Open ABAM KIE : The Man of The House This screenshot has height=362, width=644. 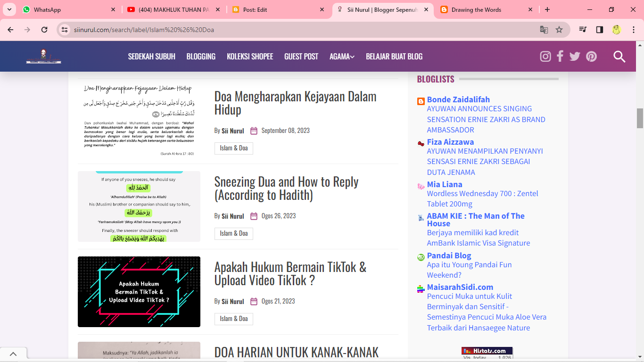476,220
